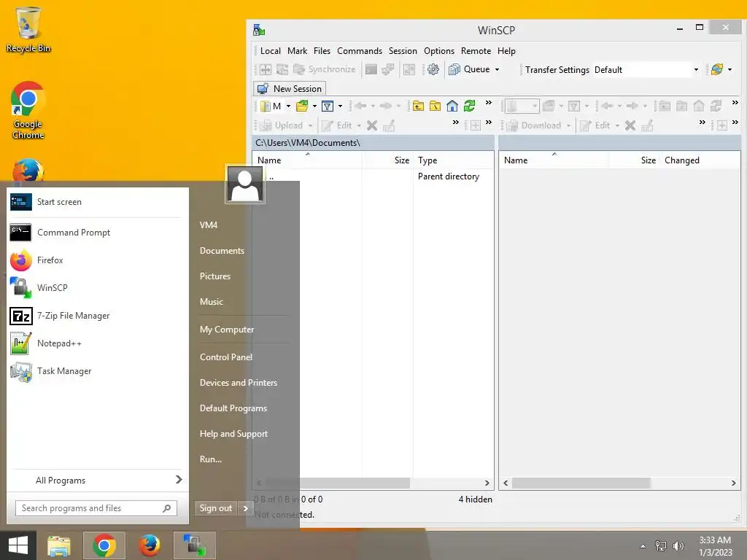Expand All Programs in Start menu
This screenshot has height=560, width=747.
pos(98,480)
